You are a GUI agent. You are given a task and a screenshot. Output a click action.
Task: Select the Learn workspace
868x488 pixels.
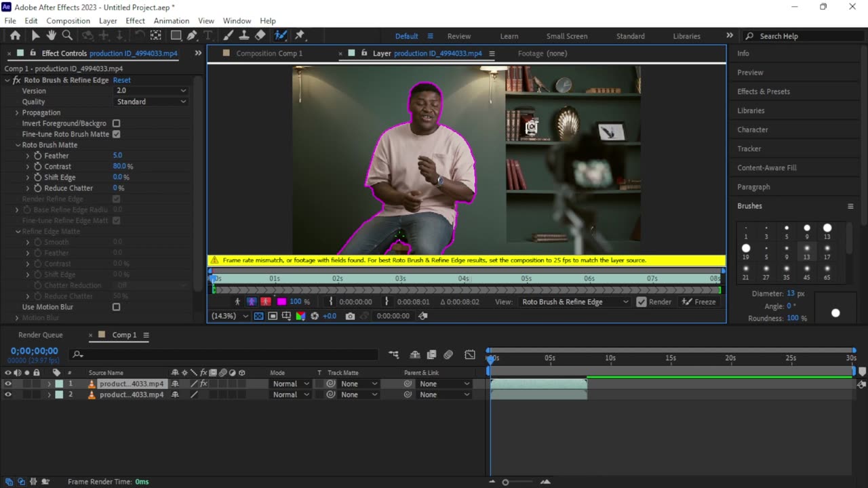click(509, 36)
